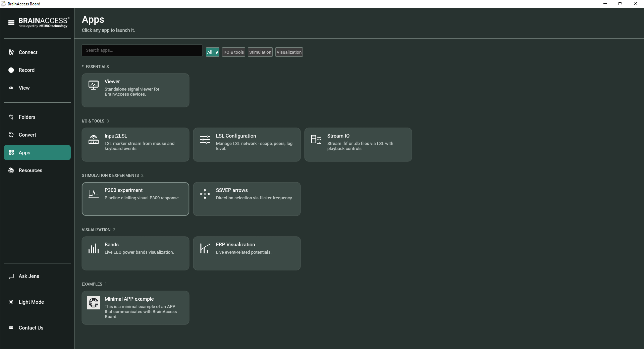Click the EXAMPLES section heading
This screenshot has width=644, height=349.
92,284
